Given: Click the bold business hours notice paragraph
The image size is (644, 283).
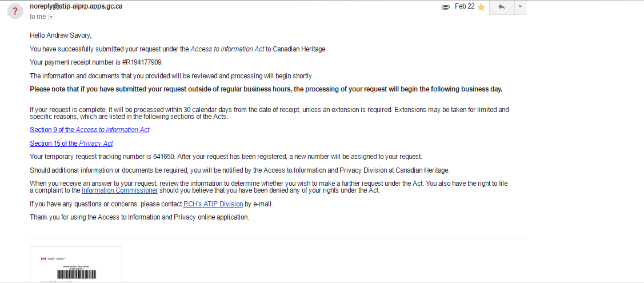Looking at the screenshot, I should point(266,89).
